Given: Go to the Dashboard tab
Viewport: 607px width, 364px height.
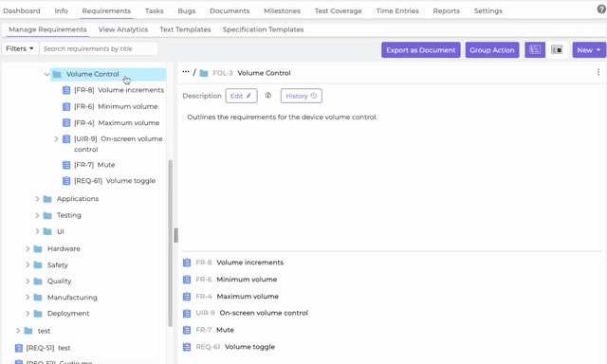Looking at the screenshot, I should click(x=22, y=10).
